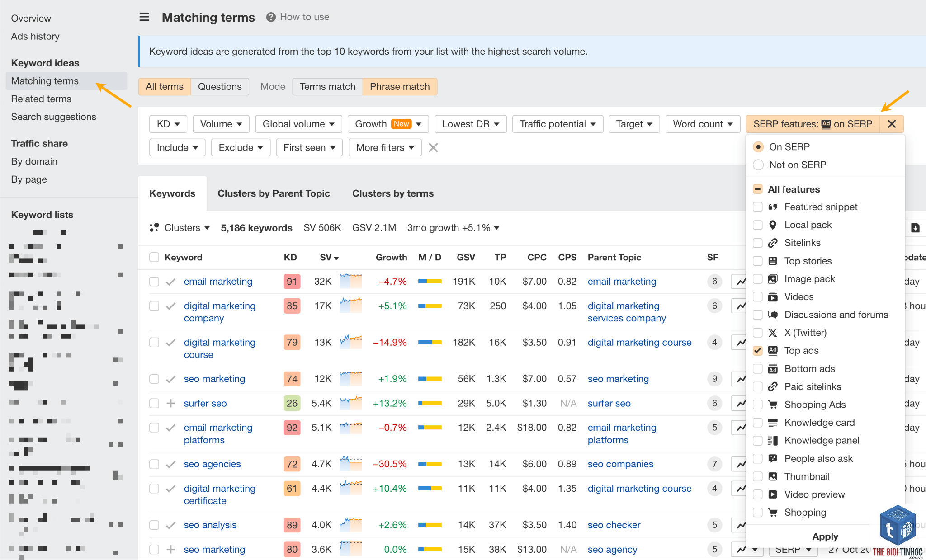
Task: Switch to Clusters by terms tab
Action: click(x=392, y=193)
